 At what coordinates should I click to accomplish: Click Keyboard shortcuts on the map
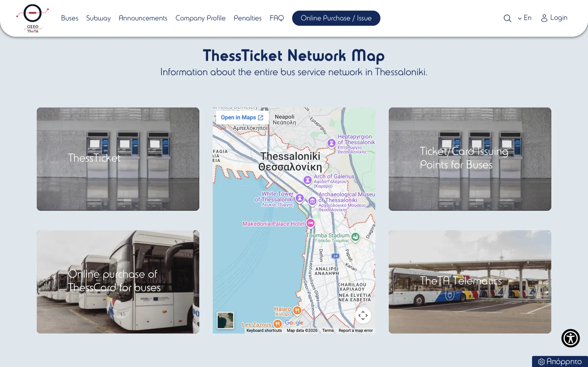click(264, 331)
